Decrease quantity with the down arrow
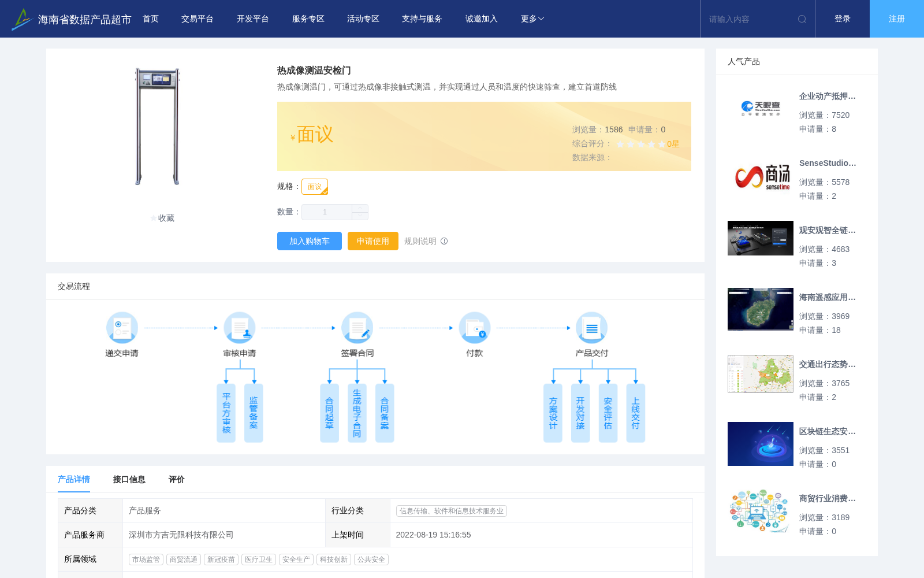The image size is (924, 578). click(x=360, y=216)
